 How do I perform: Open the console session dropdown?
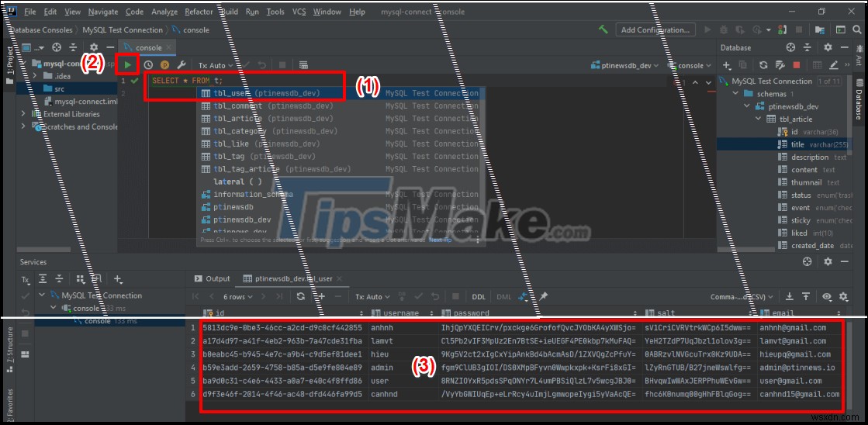pos(689,65)
